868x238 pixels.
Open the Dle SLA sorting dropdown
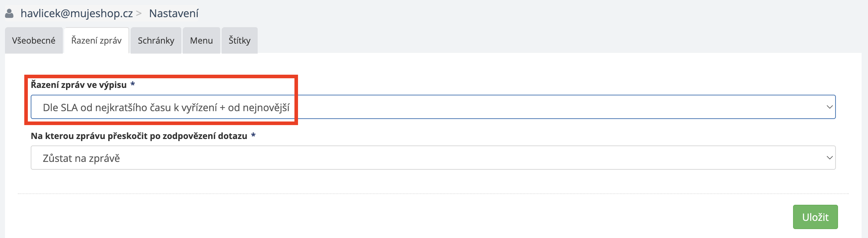428,107
